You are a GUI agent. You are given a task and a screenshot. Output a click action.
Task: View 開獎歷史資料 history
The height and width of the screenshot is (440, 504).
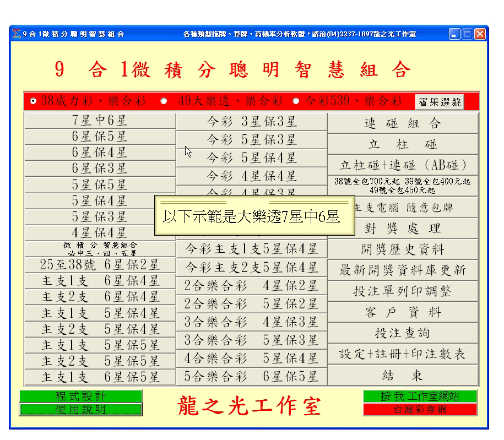(x=403, y=249)
